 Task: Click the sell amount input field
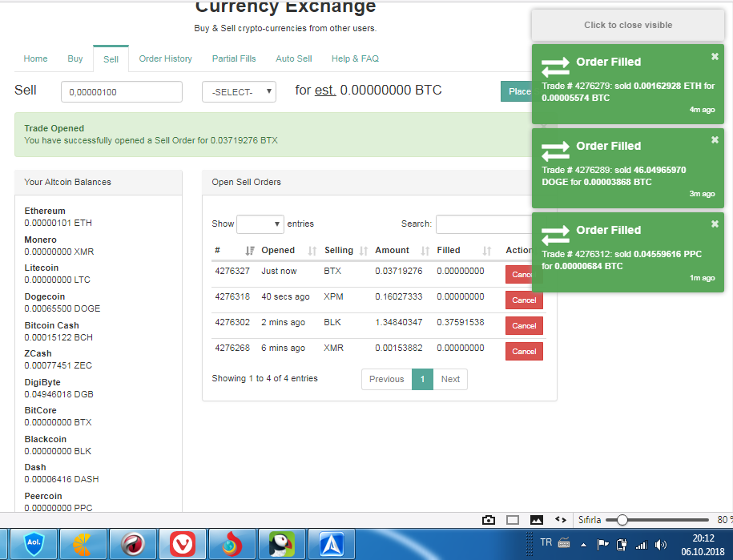[122, 91]
